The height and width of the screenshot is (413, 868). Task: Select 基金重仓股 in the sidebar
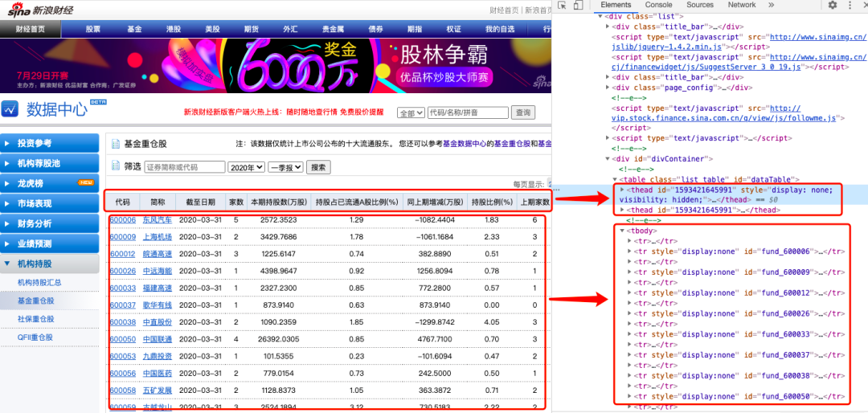[35, 301]
